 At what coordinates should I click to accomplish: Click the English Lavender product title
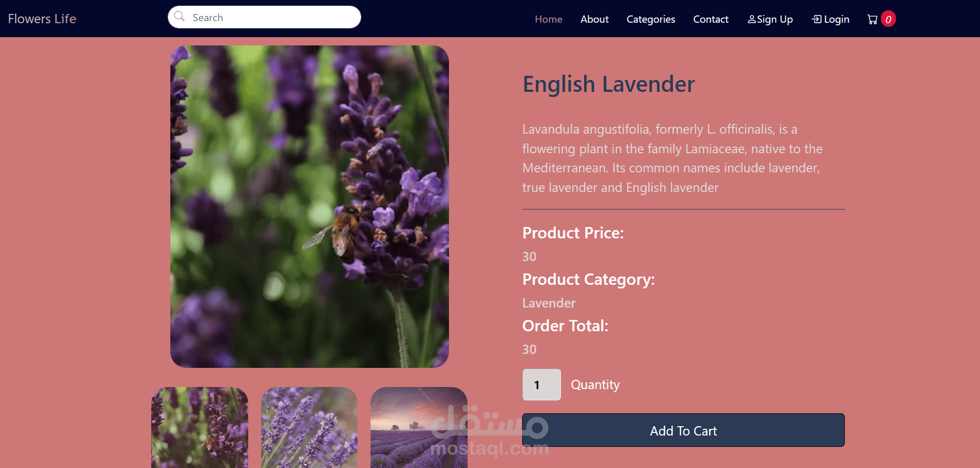pos(609,84)
